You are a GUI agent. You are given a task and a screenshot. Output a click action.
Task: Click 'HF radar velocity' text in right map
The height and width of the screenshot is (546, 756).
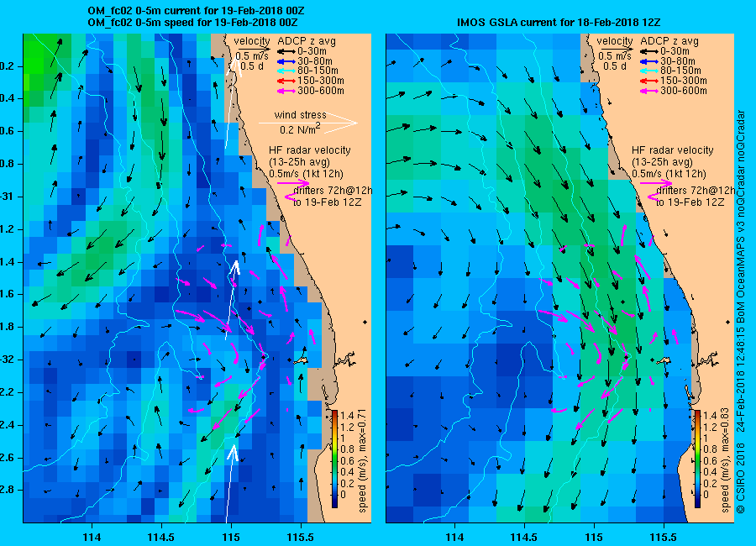point(673,150)
